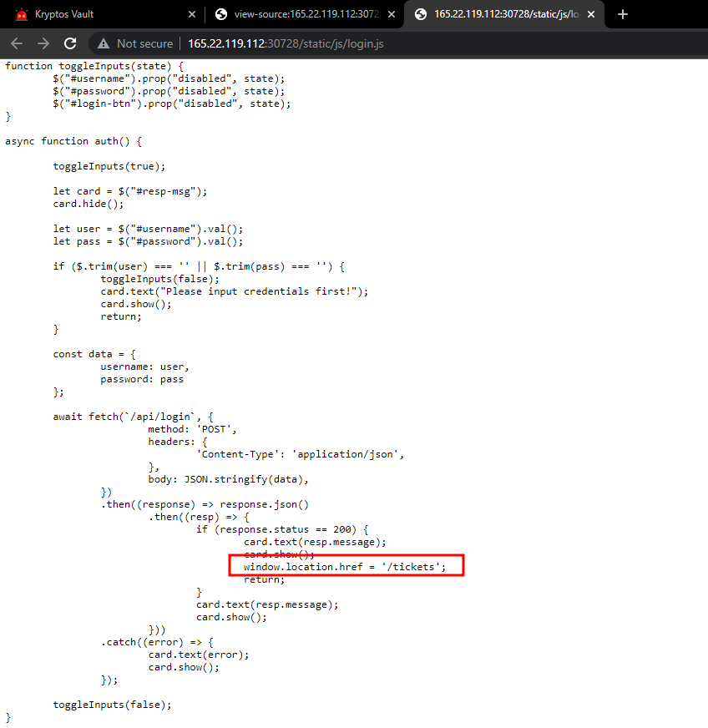Select the active login.js tab
The width and height of the screenshot is (708, 728).
click(x=501, y=14)
